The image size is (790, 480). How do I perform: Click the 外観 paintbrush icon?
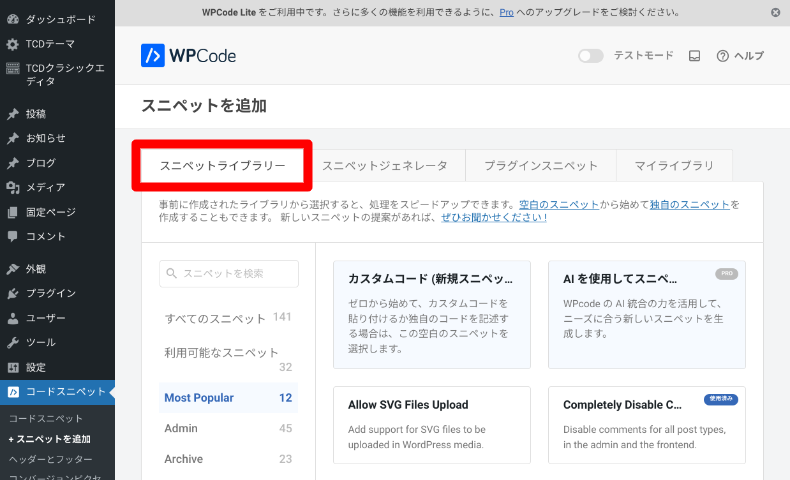click(x=13, y=269)
